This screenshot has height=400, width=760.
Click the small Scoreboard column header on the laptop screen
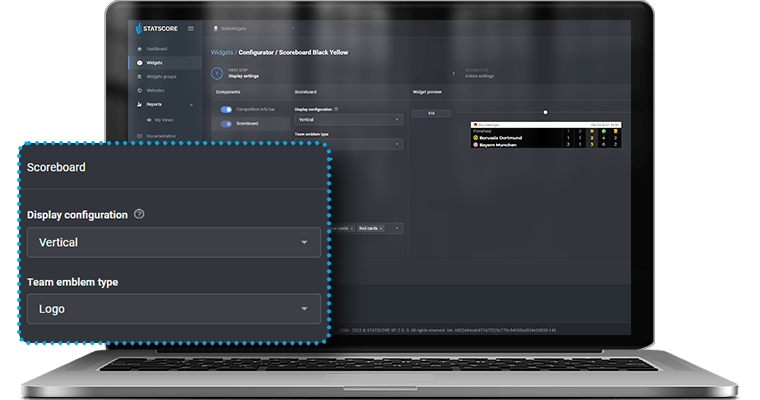click(305, 92)
